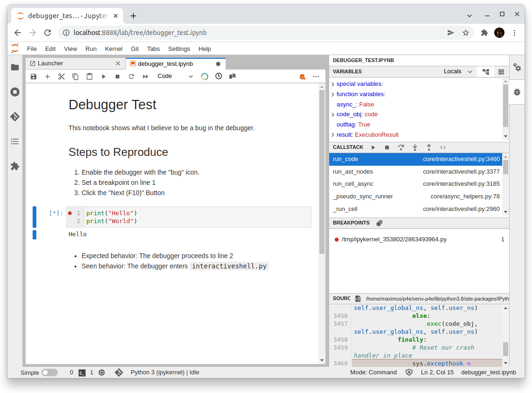Restart kernel and run all cells
The image size is (532, 393).
click(145, 77)
